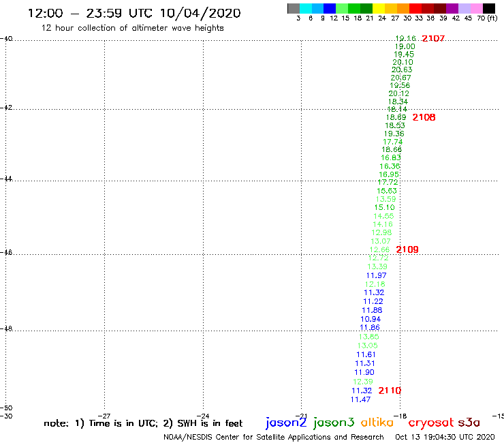Click the "70 (ft)" scale label
The image size is (504, 443).
[x=487, y=18]
